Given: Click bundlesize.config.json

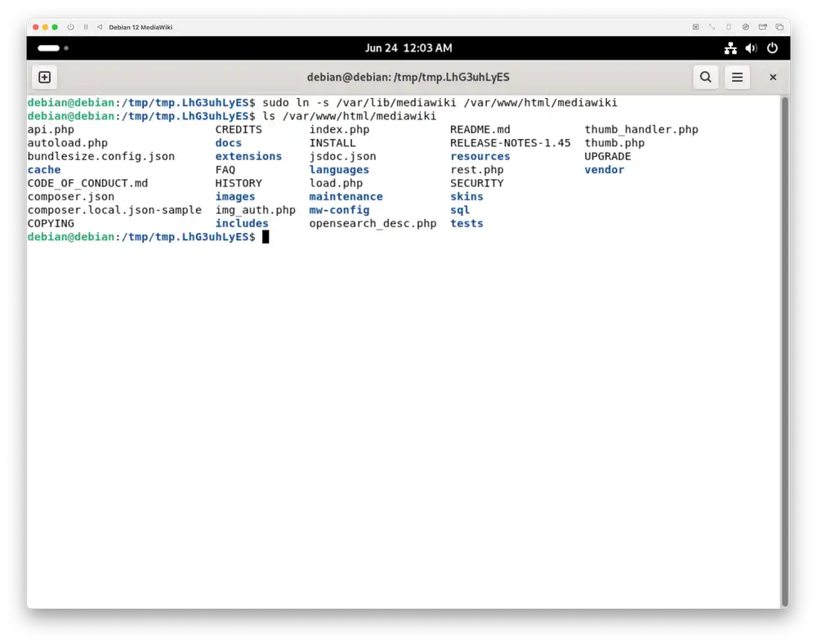Looking at the screenshot, I should point(101,157).
